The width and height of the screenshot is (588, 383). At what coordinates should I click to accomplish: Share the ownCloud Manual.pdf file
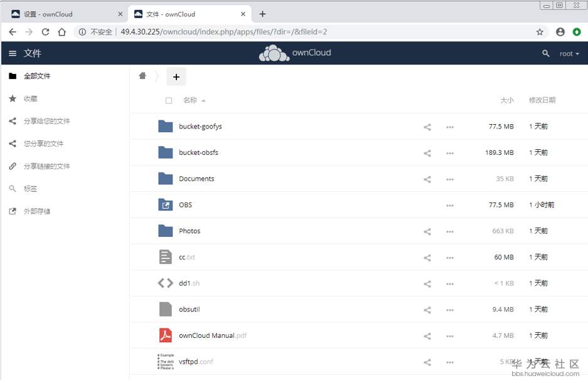[427, 336]
